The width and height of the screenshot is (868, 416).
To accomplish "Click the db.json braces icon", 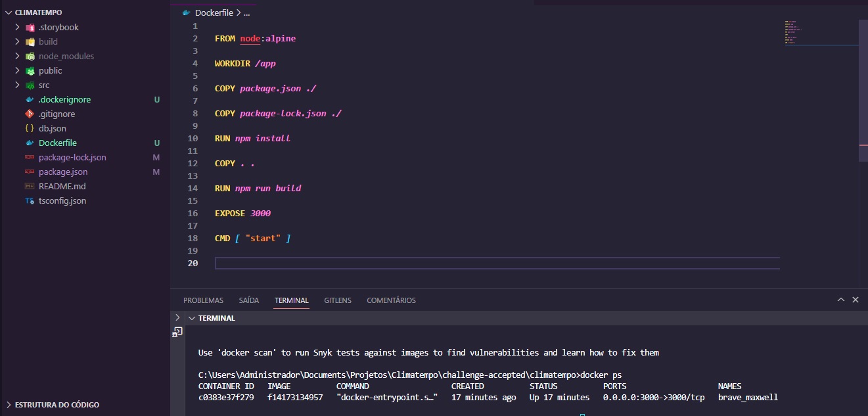I will 30,129.
